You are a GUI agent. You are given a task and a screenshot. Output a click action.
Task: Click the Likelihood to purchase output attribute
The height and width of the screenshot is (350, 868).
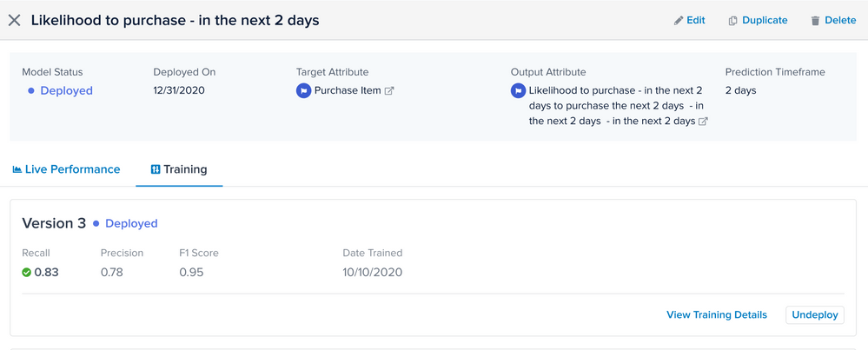click(x=615, y=106)
